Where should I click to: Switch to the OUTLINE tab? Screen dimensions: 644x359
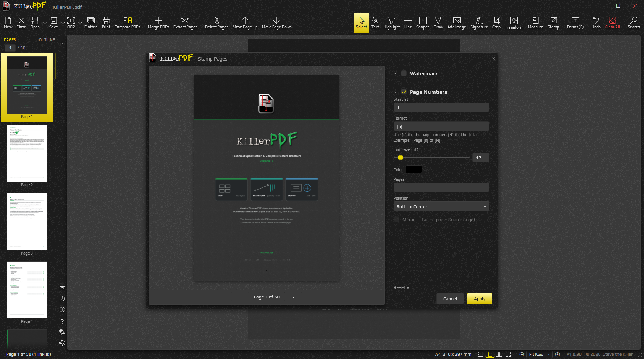(x=47, y=40)
